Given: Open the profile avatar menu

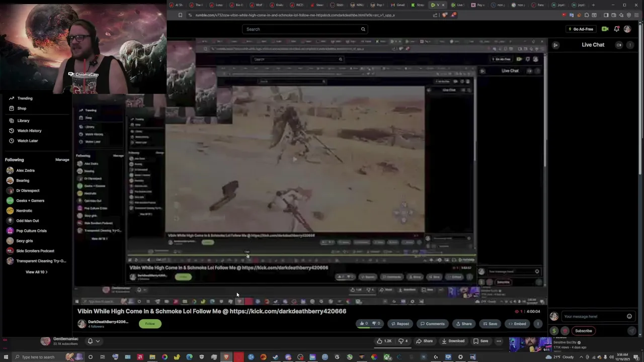Looking at the screenshot, I should (x=627, y=29).
